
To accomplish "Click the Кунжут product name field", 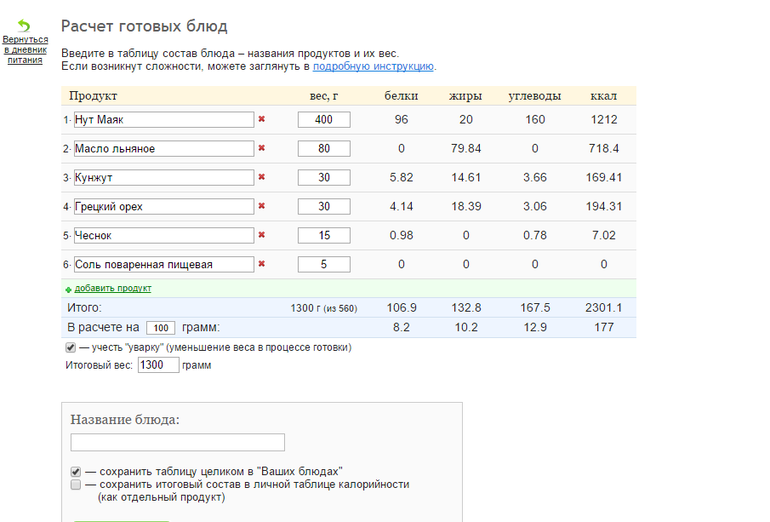I will point(164,178).
